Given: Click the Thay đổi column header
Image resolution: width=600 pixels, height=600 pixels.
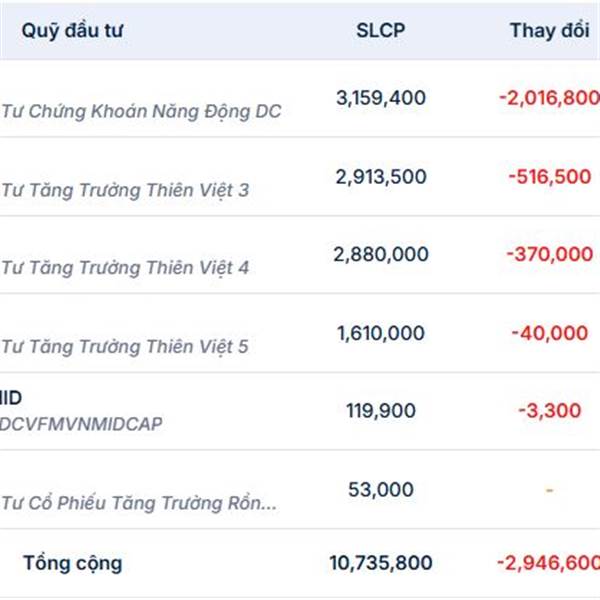Looking at the screenshot, I should coord(549,29).
